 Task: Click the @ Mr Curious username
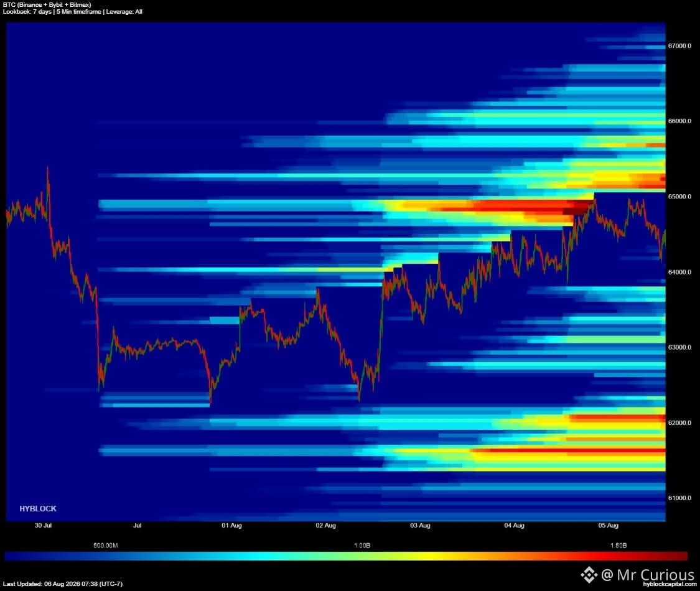pyautogui.click(x=648, y=574)
